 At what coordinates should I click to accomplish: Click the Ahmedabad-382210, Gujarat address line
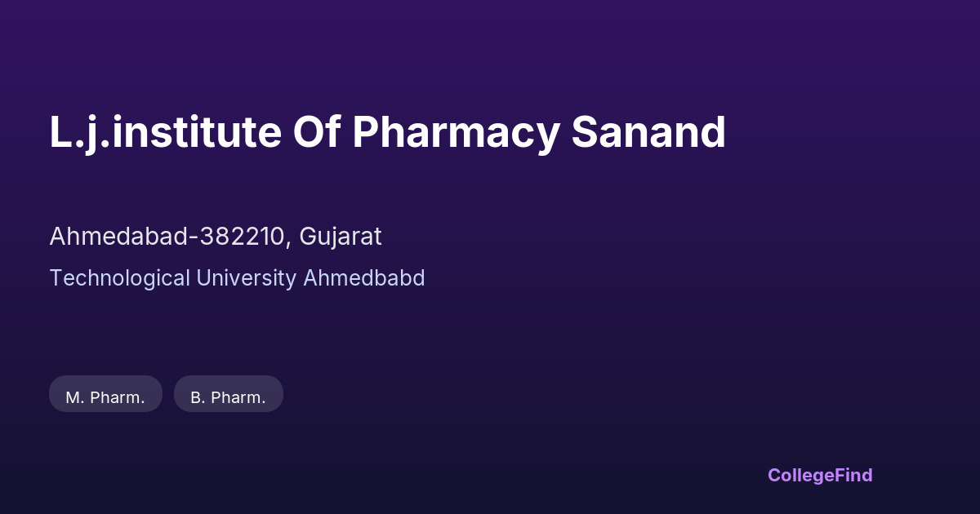pyautogui.click(x=216, y=237)
